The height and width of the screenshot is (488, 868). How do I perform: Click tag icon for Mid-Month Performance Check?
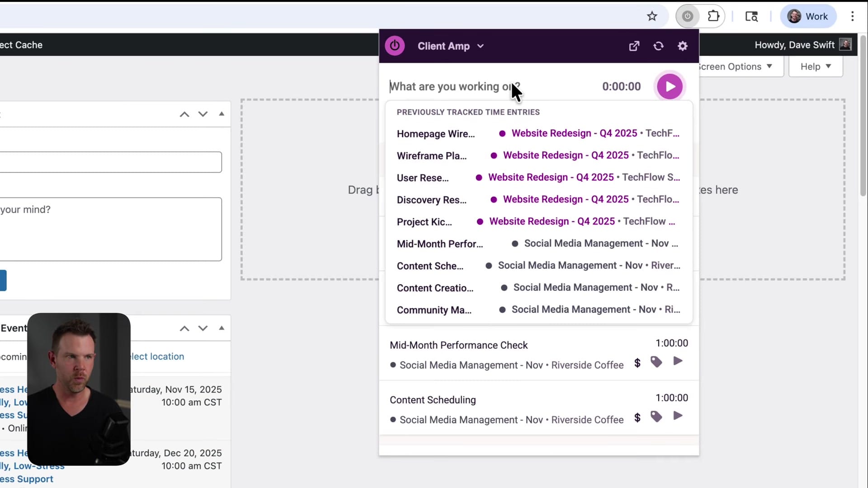coord(656,362)
